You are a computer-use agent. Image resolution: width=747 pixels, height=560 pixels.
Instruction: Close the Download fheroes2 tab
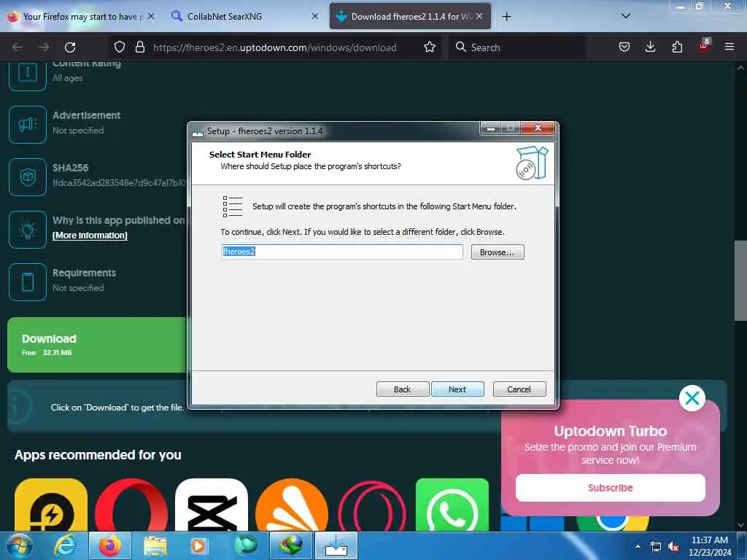(479, 16)
